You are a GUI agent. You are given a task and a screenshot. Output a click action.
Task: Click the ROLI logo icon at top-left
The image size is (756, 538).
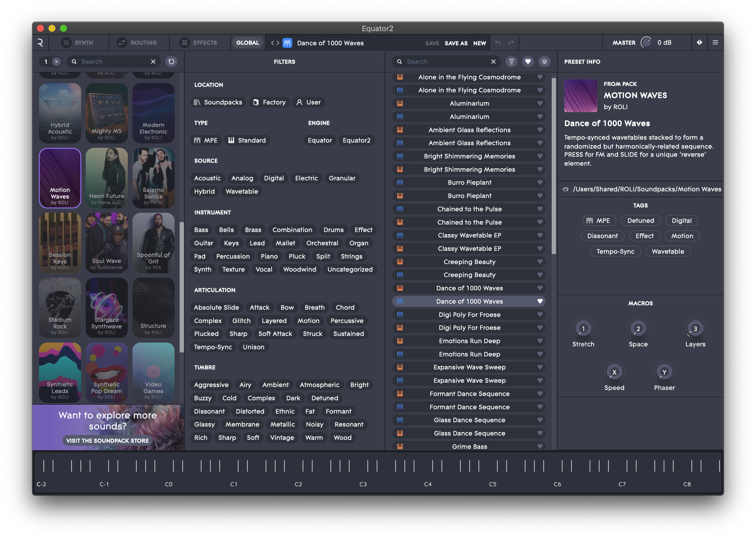(40, 43)
